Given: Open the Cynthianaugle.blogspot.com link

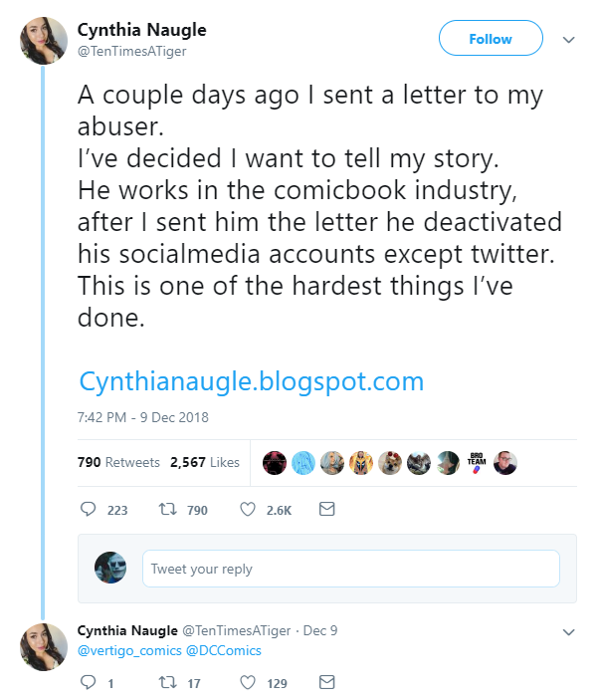Looking at the screenshot, I should coord(251,381).
